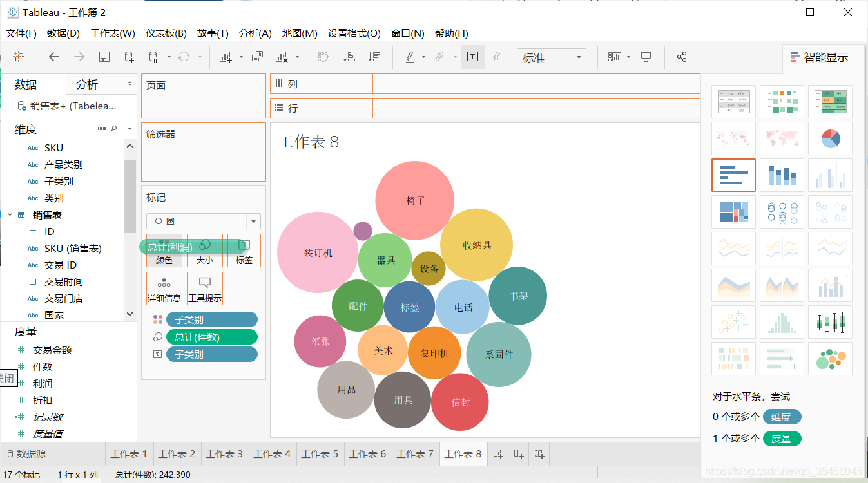This screenshot has width=868, height=483.
Task: Swap rows and columns toolbar icon
Action: pyautogui.click(x=323, y=57)
